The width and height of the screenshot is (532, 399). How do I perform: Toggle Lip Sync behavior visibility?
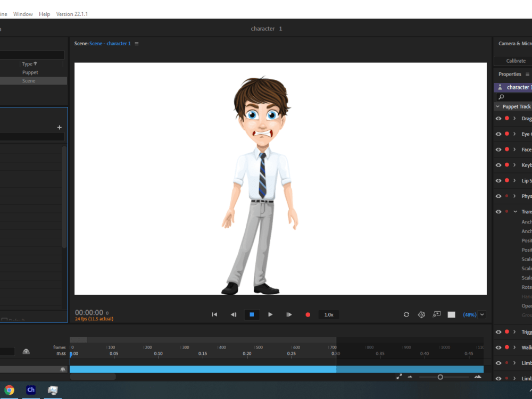pos(498,181)
